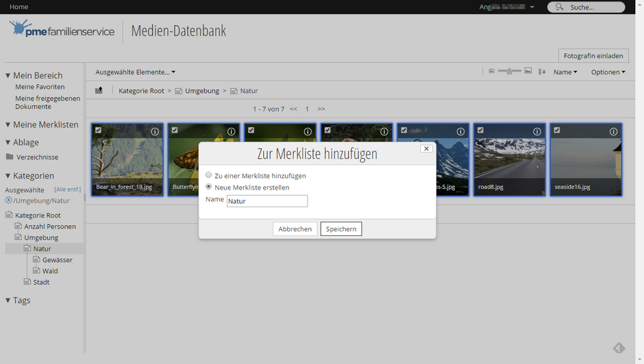644x364 pixels.
Task: Click the Speichern button
Action: point(341,229)
